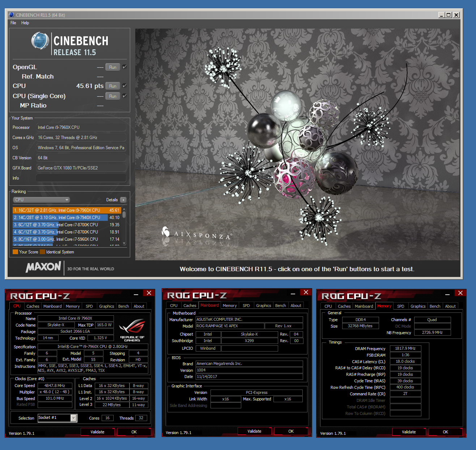Click the Info input field in Your System
Image resolution: width=476 pixels, height=450 pixels.
[81, 178]
